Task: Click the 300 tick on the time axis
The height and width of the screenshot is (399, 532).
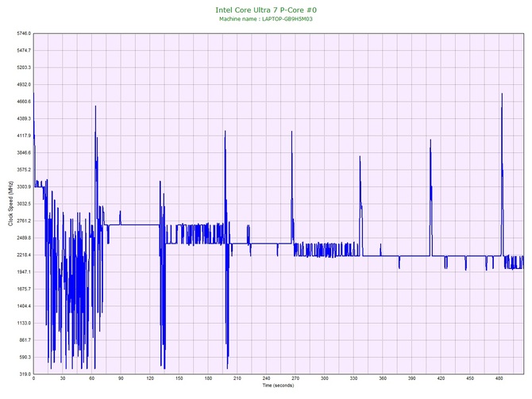Action: (325, 378)
